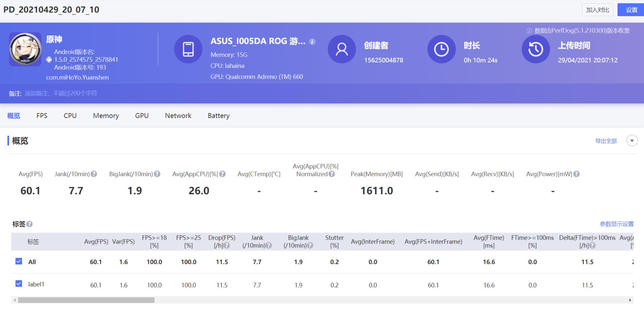The image size is (644, 310).
Task: Show help tooltip for Avg(Power) metric
Action: pyautogui.click(x=576, y=174)
